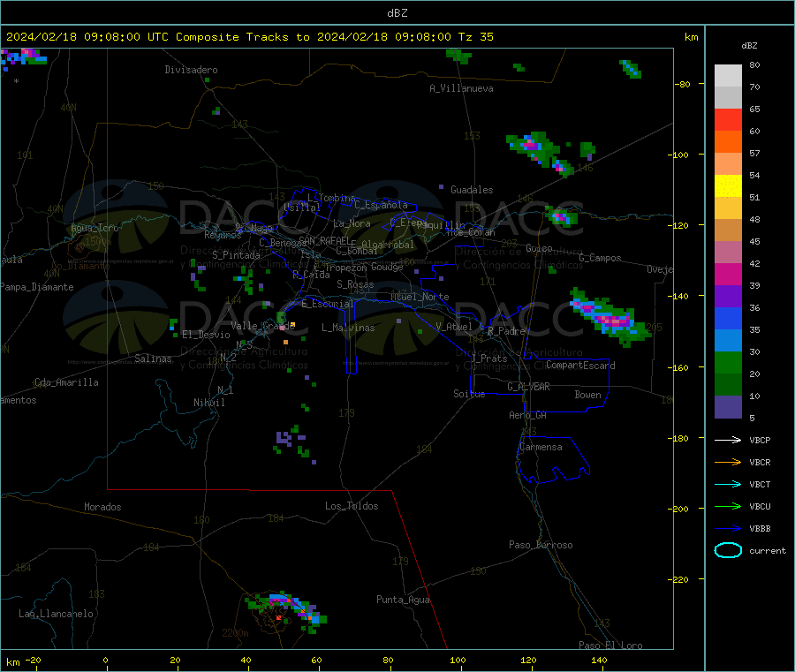Click the 'Nihuil' map label

(x=209, y=403)
